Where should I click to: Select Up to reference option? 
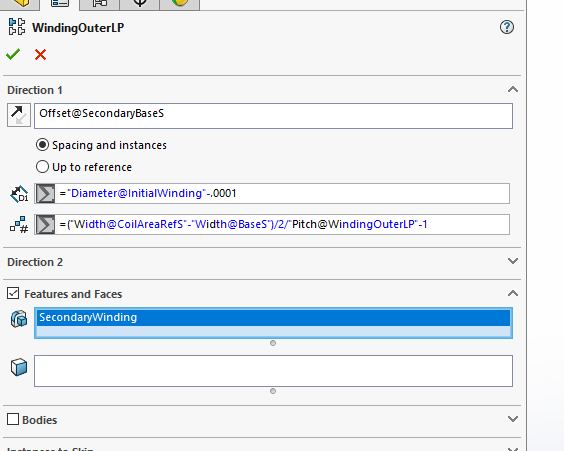tap(42, 167)
